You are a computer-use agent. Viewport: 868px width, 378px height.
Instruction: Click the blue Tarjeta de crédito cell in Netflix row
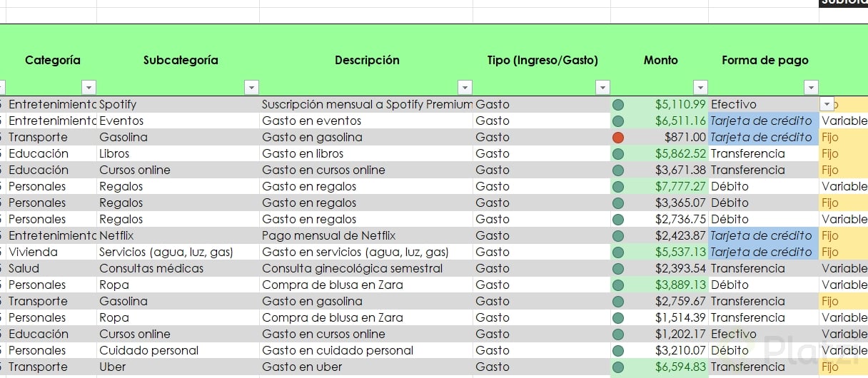point(762,235)
